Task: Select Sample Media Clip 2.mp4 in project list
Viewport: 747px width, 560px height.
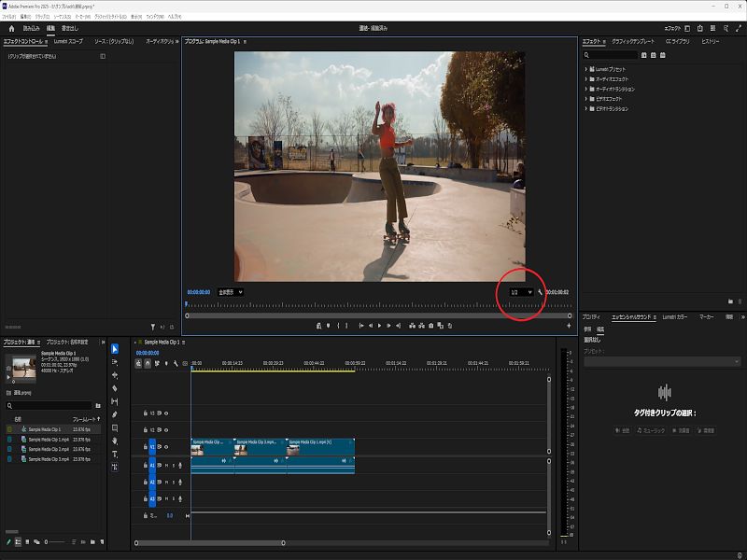Action: 46,449
